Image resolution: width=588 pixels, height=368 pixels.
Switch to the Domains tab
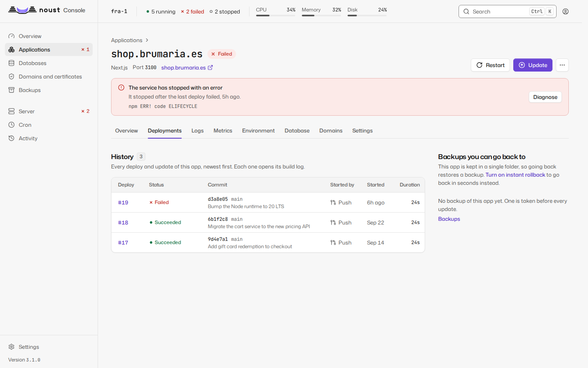(x=331, y=131)
